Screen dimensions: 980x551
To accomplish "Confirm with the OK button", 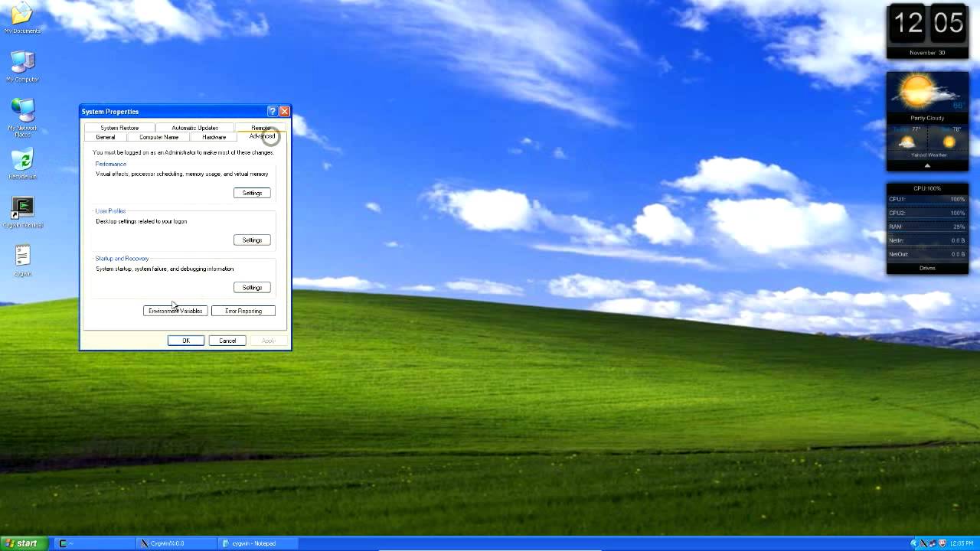I will point(186,341).
